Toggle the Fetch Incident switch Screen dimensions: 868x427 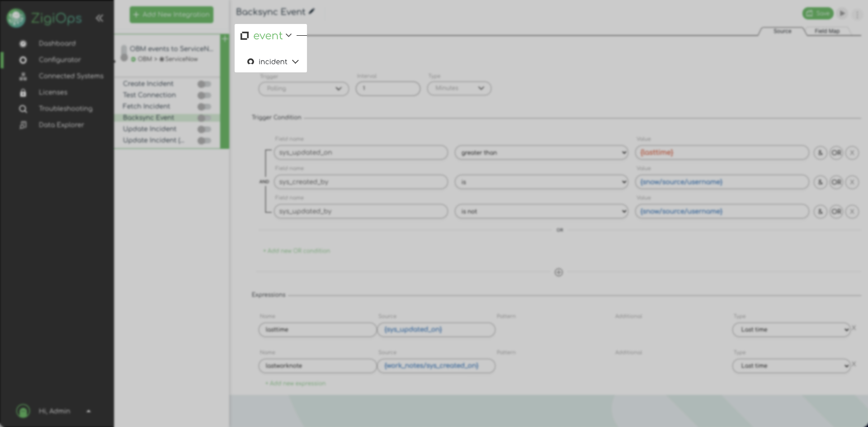point(204,107)
